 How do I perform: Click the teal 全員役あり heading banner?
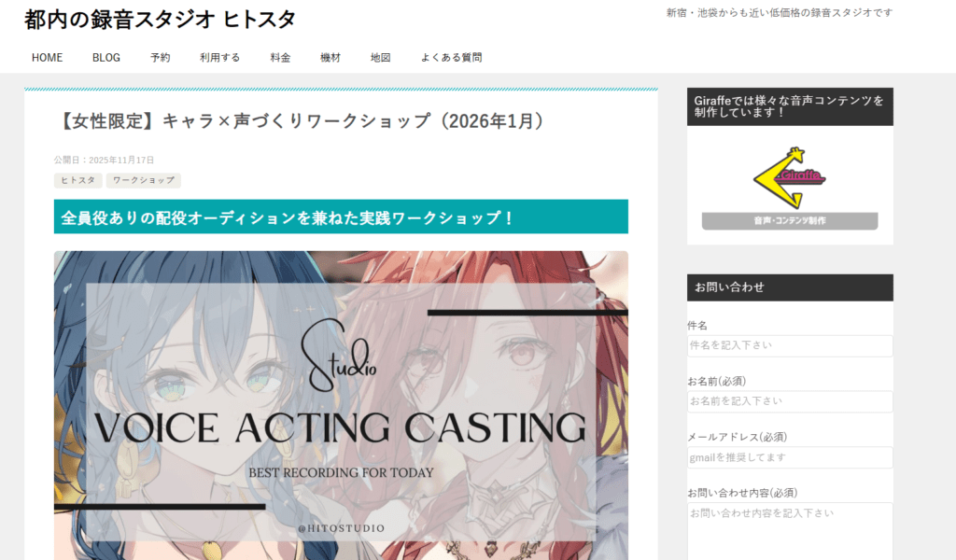(x=341, y=217)
